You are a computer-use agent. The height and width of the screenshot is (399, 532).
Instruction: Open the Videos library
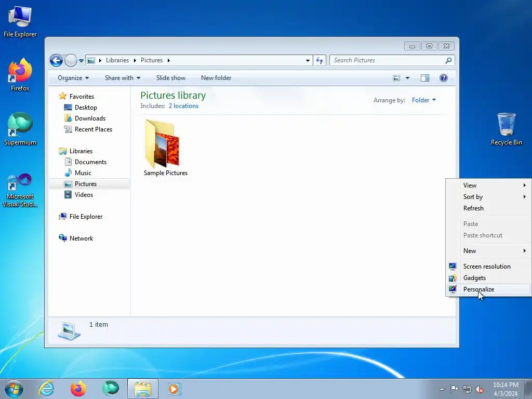click(x=84, y=195)
